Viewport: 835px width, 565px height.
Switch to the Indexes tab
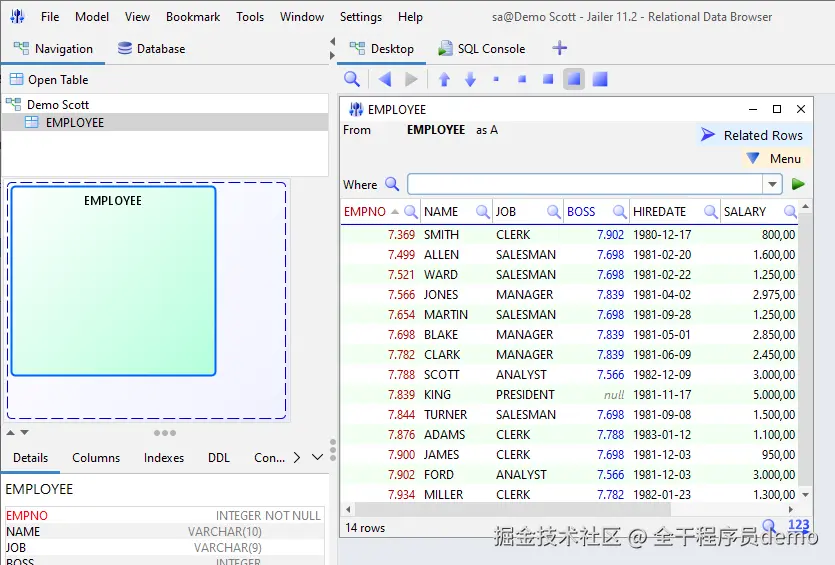click(x=163, y=457)
